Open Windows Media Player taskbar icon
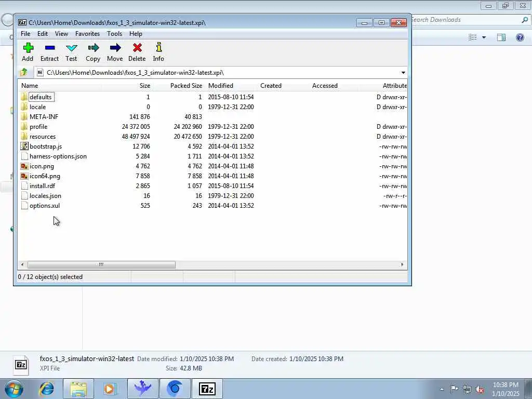 coord(110,389)
